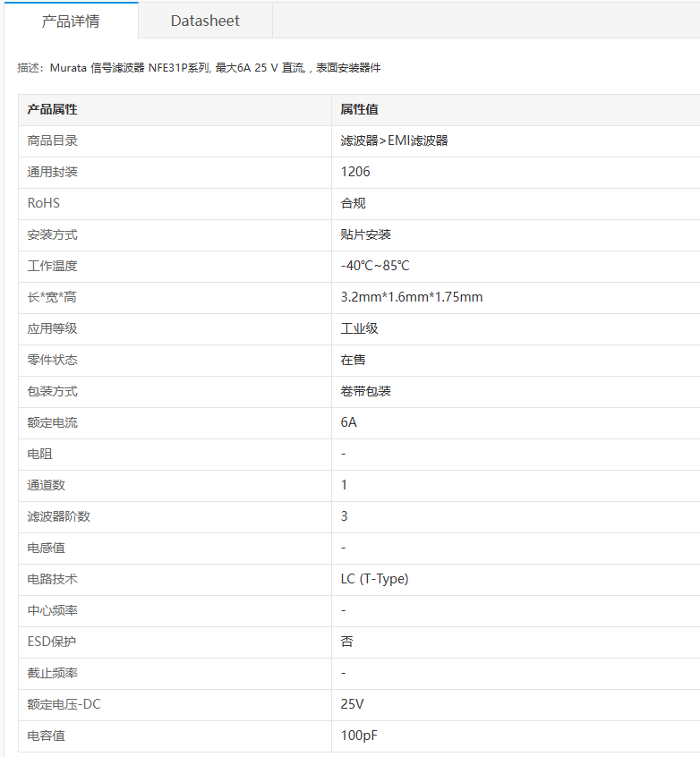Click the 通道数 label

pyautogui.click(x=46, y=485)
